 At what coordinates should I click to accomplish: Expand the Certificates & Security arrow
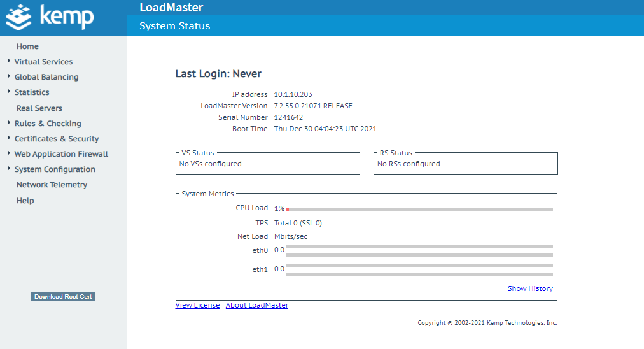click(9, 138)
